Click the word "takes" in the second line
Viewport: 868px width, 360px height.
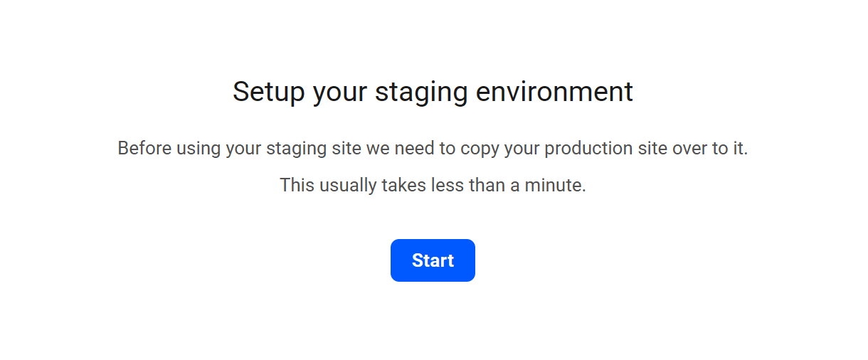403,186
